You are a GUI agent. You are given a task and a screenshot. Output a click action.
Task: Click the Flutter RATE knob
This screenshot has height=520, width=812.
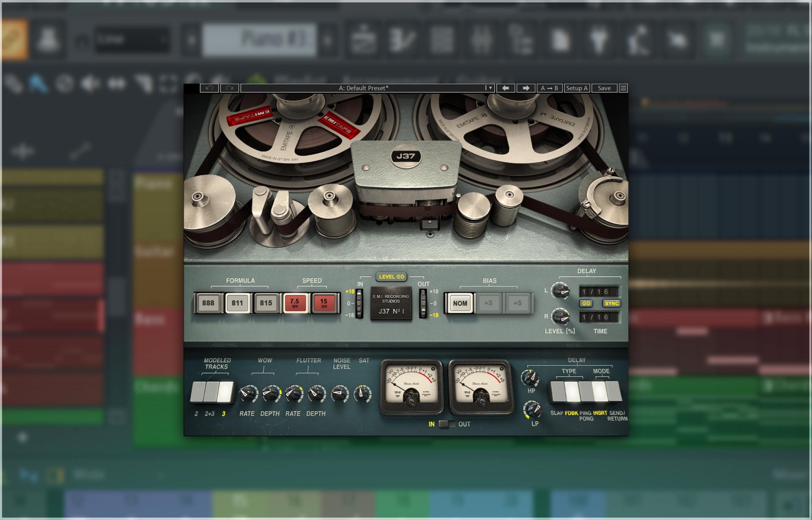coord(294,394)
